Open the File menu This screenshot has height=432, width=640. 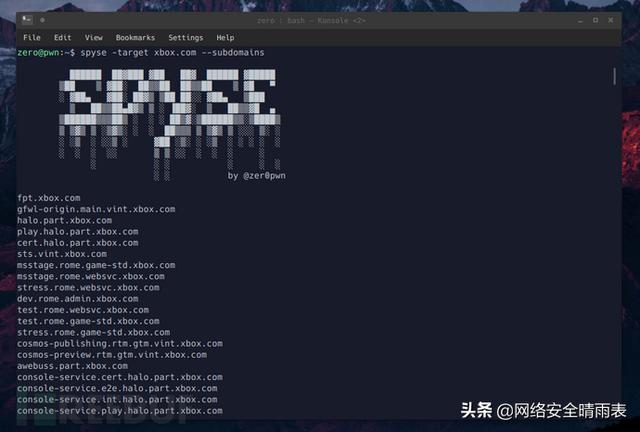tap(32, 38)
